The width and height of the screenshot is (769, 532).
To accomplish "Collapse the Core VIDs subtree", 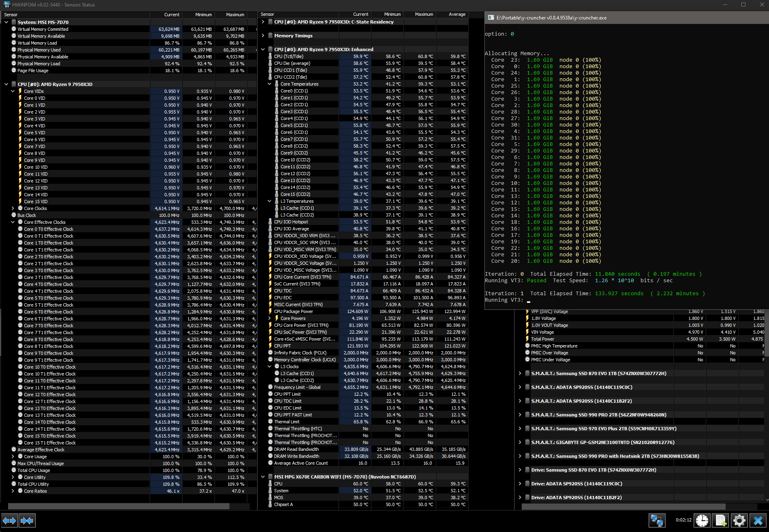I will coord(13,91).
